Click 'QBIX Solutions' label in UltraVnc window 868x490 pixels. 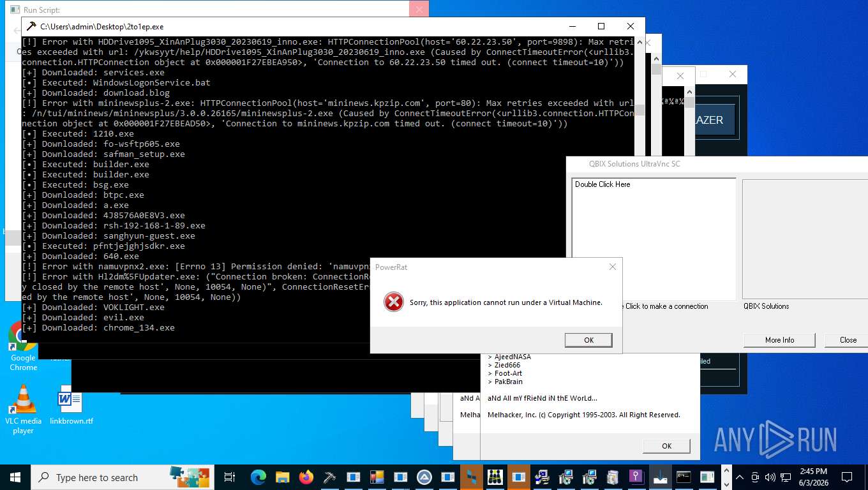click(x=766, y=306)
